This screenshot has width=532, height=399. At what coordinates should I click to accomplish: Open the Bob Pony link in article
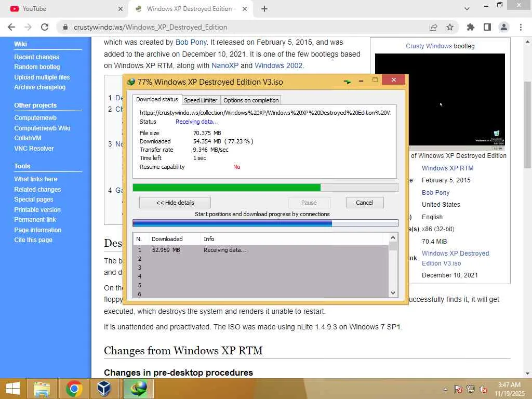pos(191,43)
